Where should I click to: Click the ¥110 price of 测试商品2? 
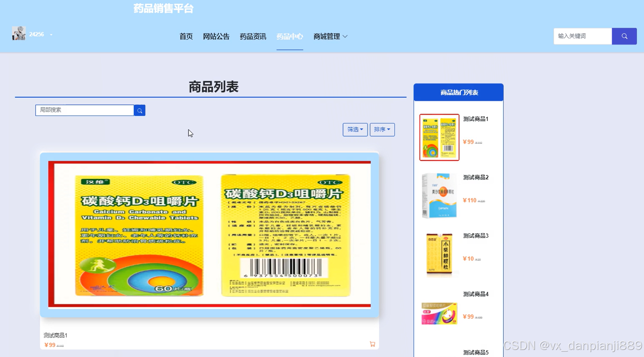(x=470, y=200)
